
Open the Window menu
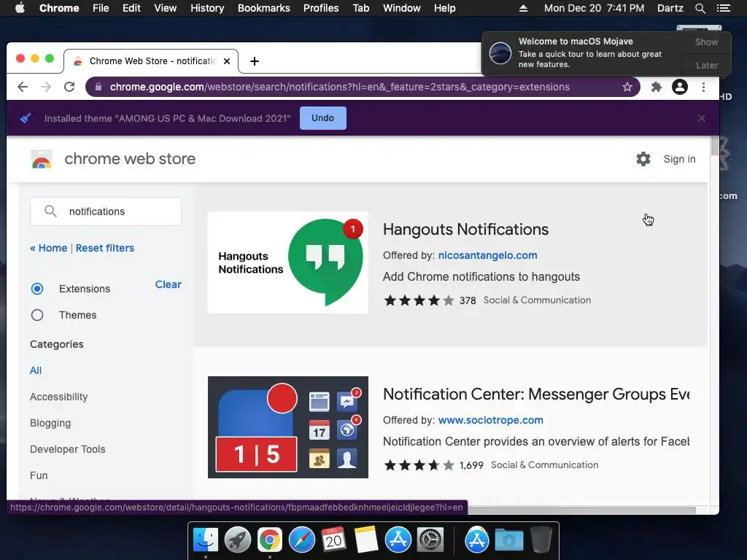click(x=402, y=8)
